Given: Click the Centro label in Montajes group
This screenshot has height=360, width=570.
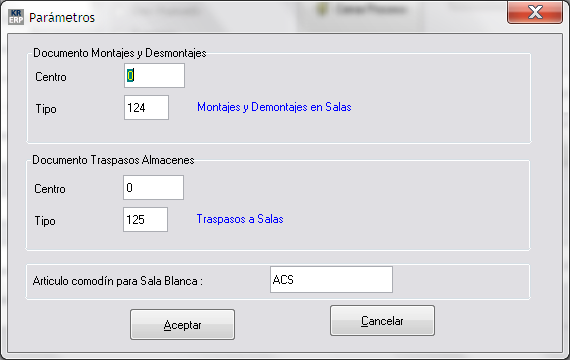Looking at the screenshot, I should (x=51, y=77).
